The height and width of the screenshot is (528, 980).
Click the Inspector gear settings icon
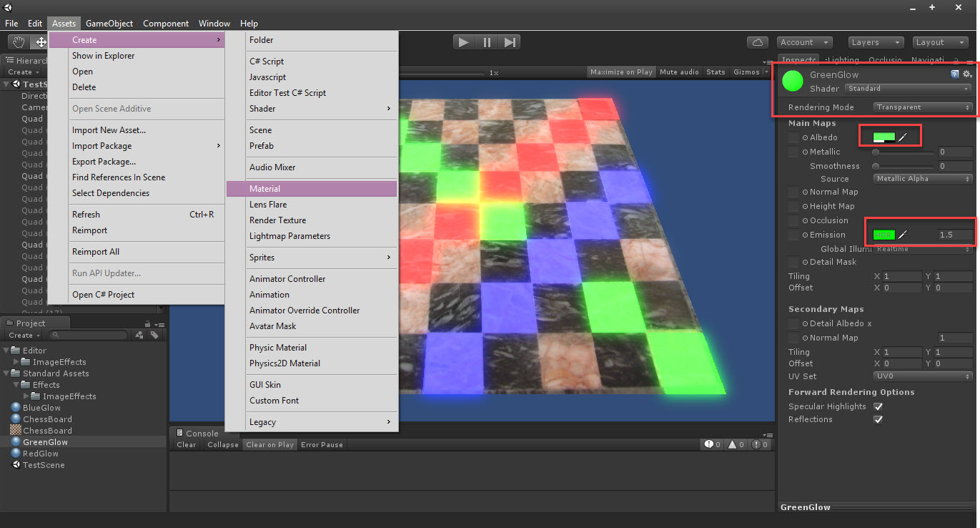967,74
